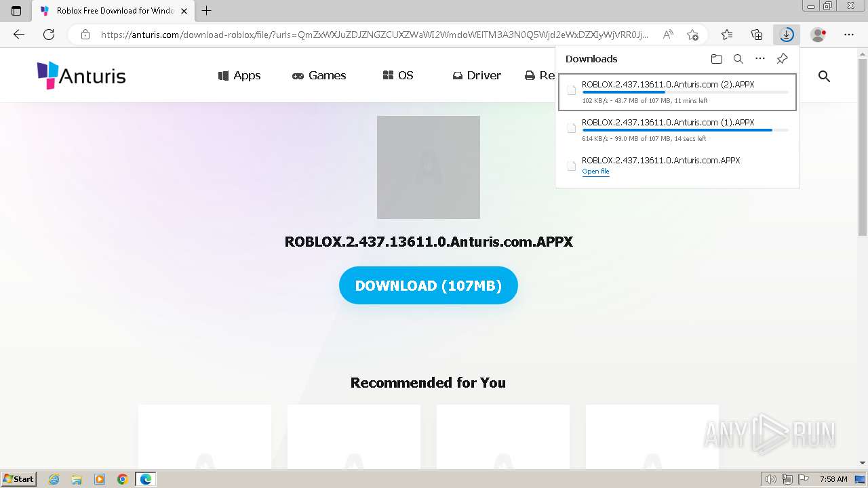Open the Games menu item
Image resolution: width=868 pixels, height=488 pixels.
(319, 75)
